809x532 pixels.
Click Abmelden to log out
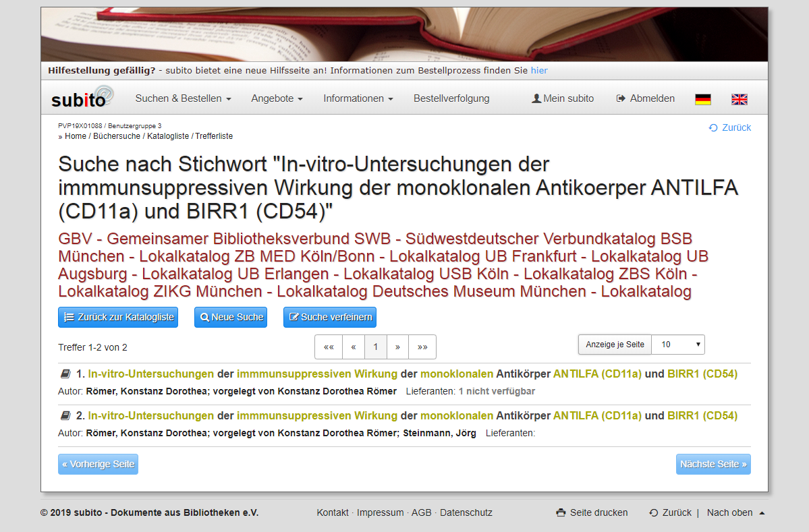[x=646, y=98]
